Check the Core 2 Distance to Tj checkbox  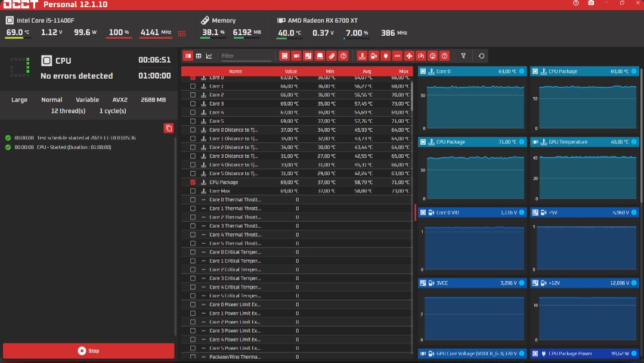tap(193, 147)
